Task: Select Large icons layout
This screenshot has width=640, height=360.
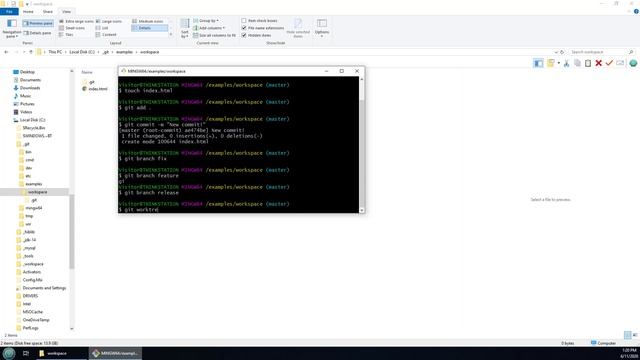Action: [109, 21]
